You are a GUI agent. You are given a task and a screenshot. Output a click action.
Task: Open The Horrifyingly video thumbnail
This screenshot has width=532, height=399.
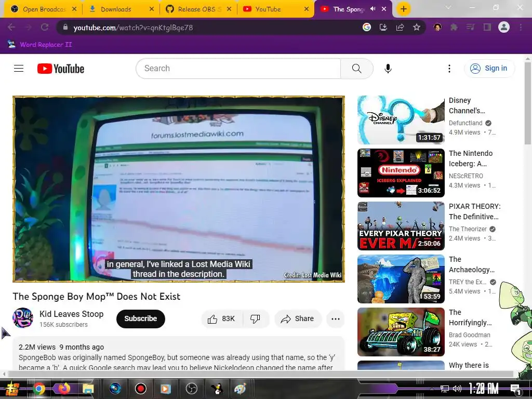point(401,332)
